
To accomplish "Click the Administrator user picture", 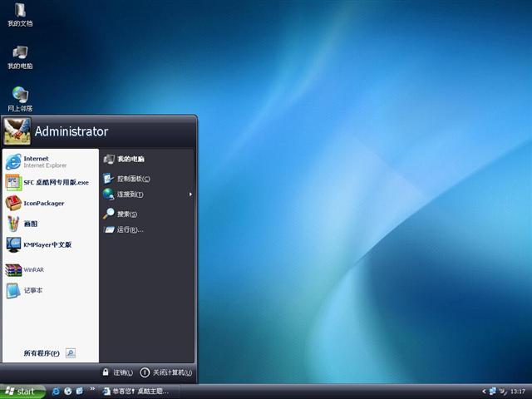I will pyautogui.click(x=17, y=131).
